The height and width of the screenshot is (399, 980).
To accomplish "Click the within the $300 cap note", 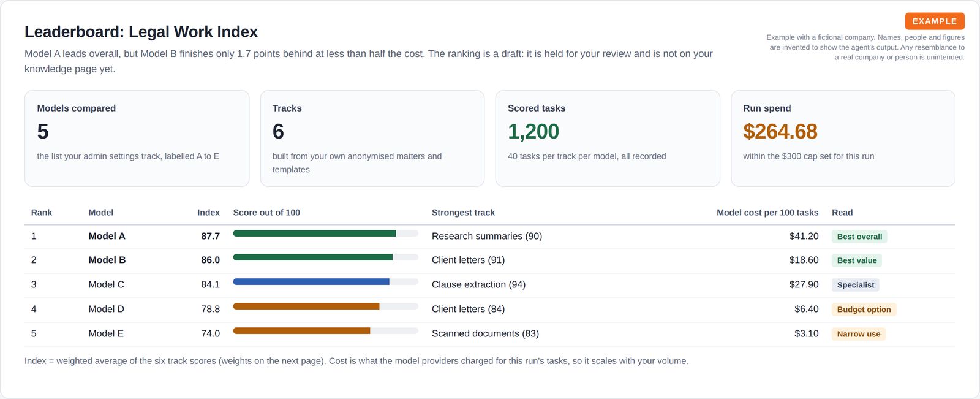I will coord(809,156).
